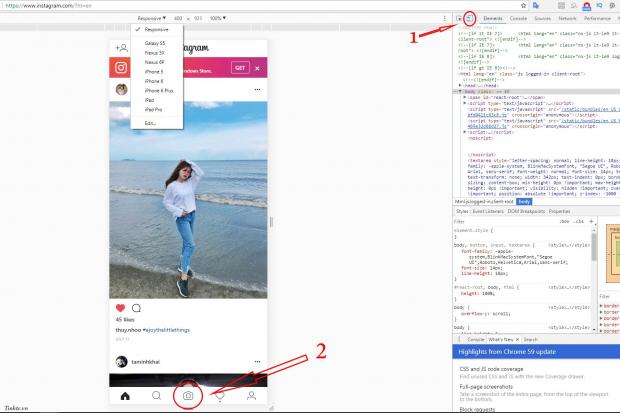Click the Google Translate extension icon
The width and height of the screenshot is (620, 413).
click(x=536, y=6)
